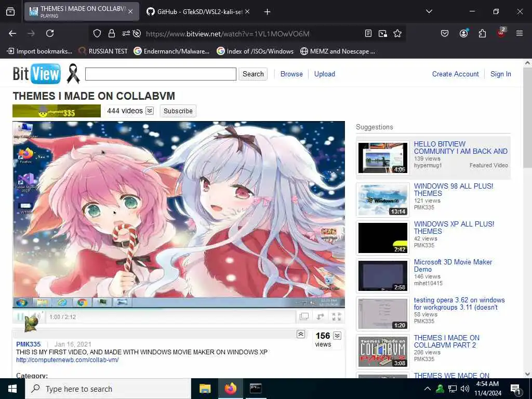Select the THEMES I MADE ON COLLABVM tab

pyautogui.click(x=82, y=12)
